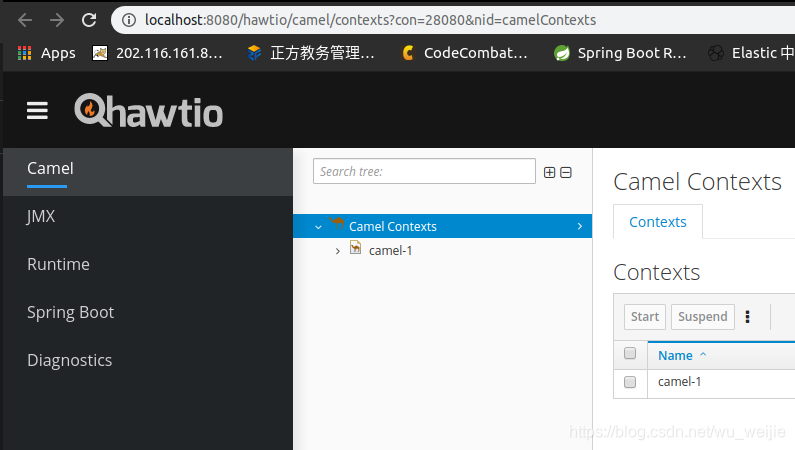Reload the page with the refresh icon
The width and height of the screenshot is (795, 450).
(x=89, y=20)
